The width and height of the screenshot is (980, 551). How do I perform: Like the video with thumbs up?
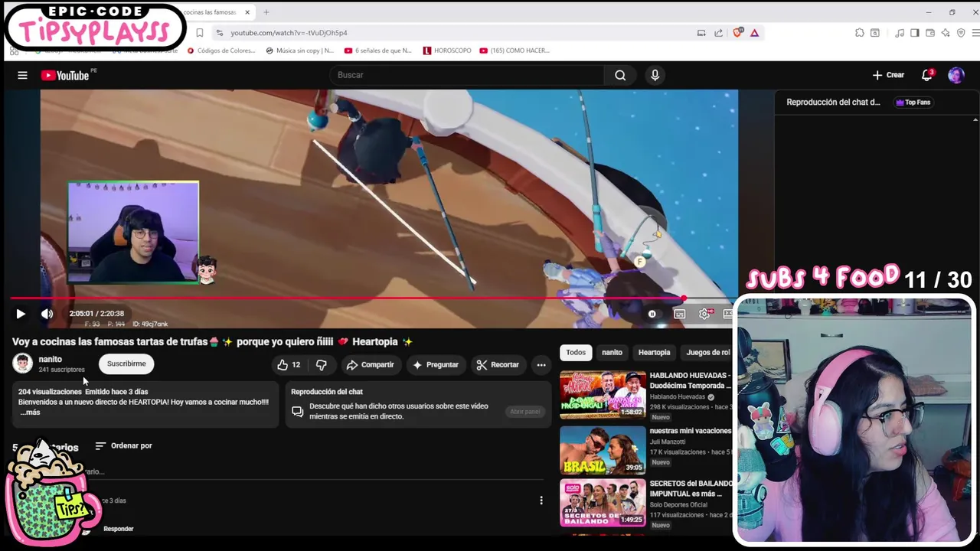click(289, 365)
